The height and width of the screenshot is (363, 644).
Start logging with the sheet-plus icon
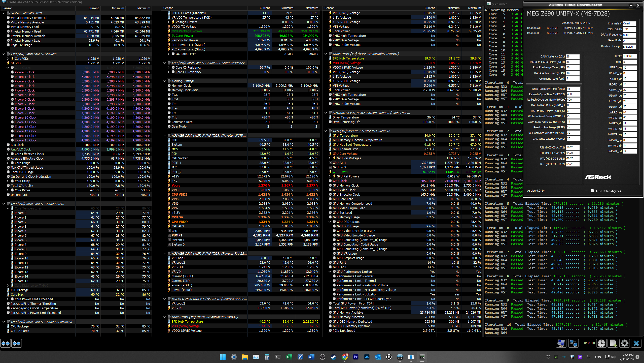(x=613, y=343)
